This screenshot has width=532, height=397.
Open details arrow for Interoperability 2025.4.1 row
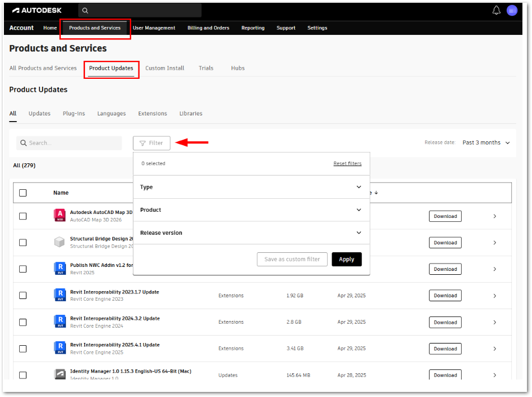click(x=495, y=349)
